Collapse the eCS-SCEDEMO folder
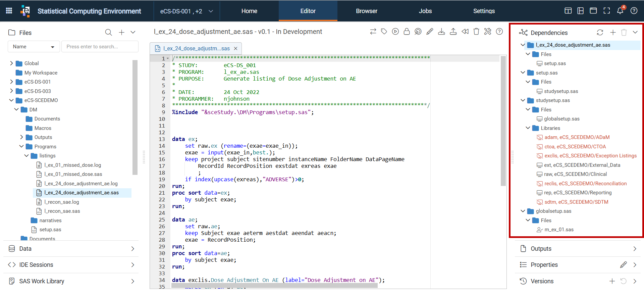This screenshot has height=292, width=644. point(11,100)
